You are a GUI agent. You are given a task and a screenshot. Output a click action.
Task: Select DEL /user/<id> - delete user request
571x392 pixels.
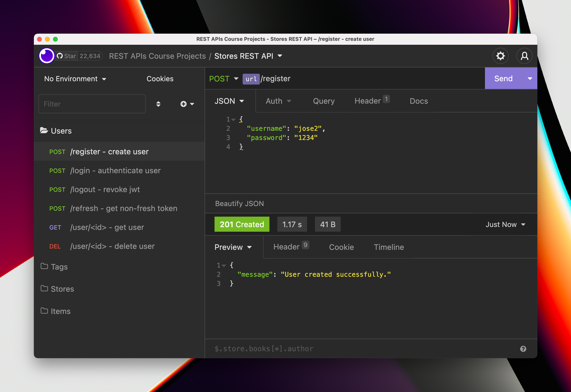[119, 246]
